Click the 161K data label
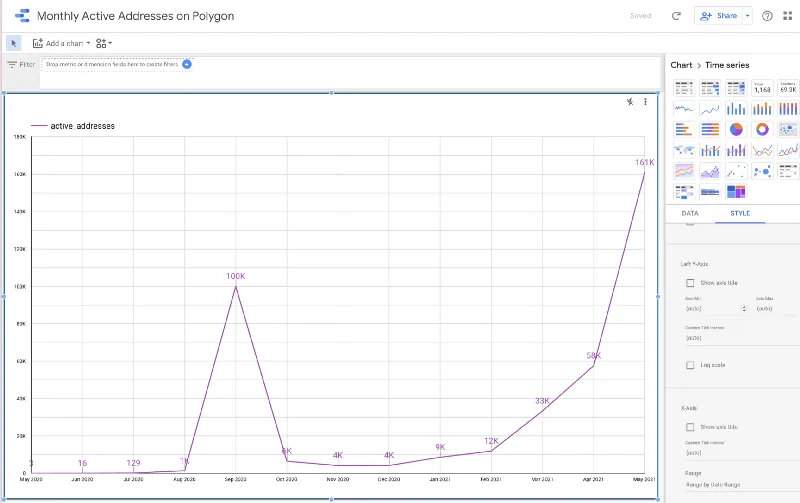Viewport: 800px width, 503px height. tap(644, 162)
